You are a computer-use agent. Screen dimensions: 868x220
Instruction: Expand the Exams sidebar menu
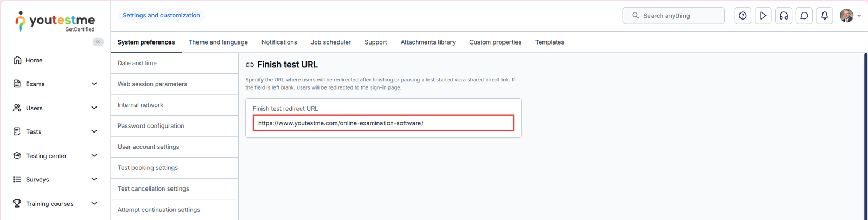(x=94, y=84)
